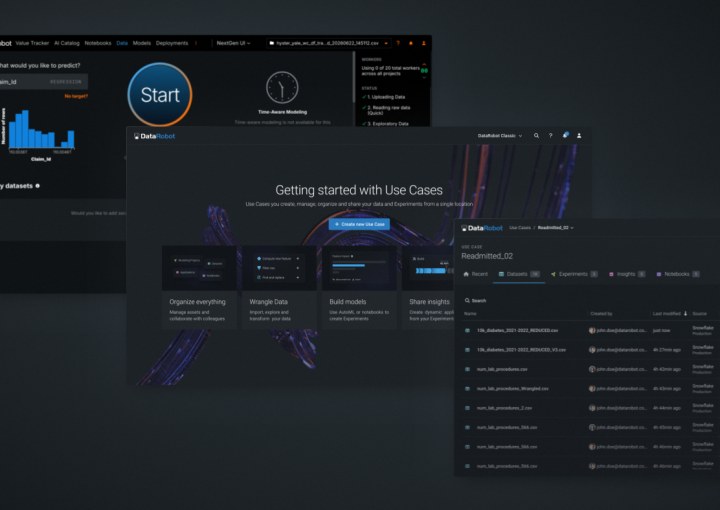
Task: Click the big Start button
Action: coord(160,95)
